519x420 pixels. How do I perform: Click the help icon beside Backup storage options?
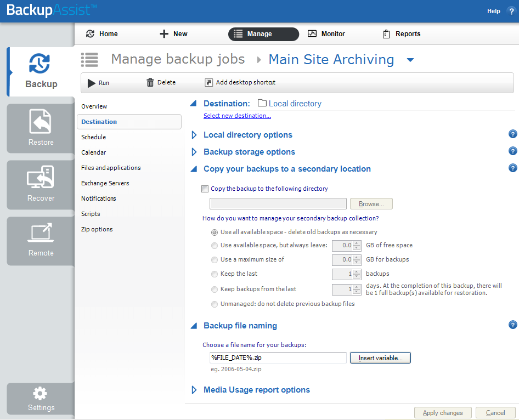tap(512, 151)
